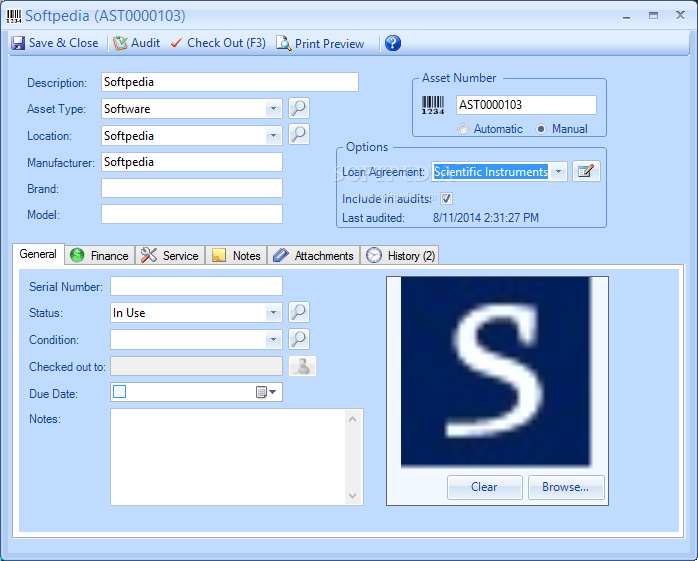Expand the Condition dropdown arrow
698x561 pixels.
(273, 340)
